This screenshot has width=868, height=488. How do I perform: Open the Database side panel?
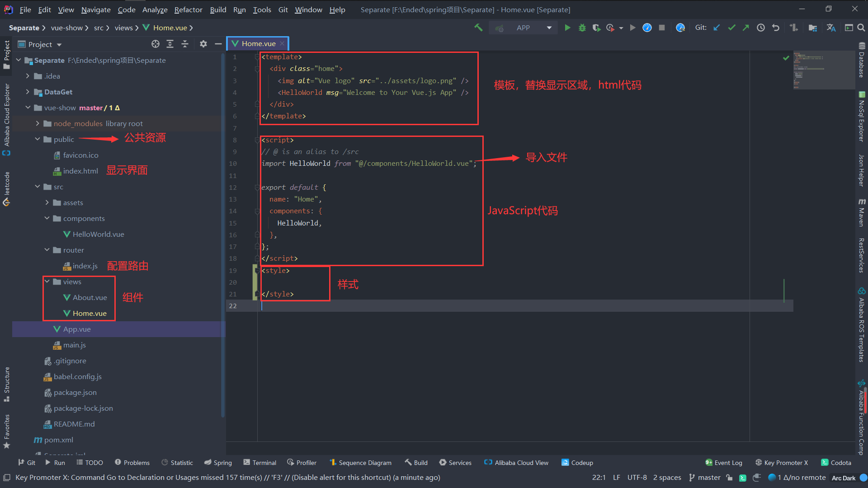tap(862, 61)
